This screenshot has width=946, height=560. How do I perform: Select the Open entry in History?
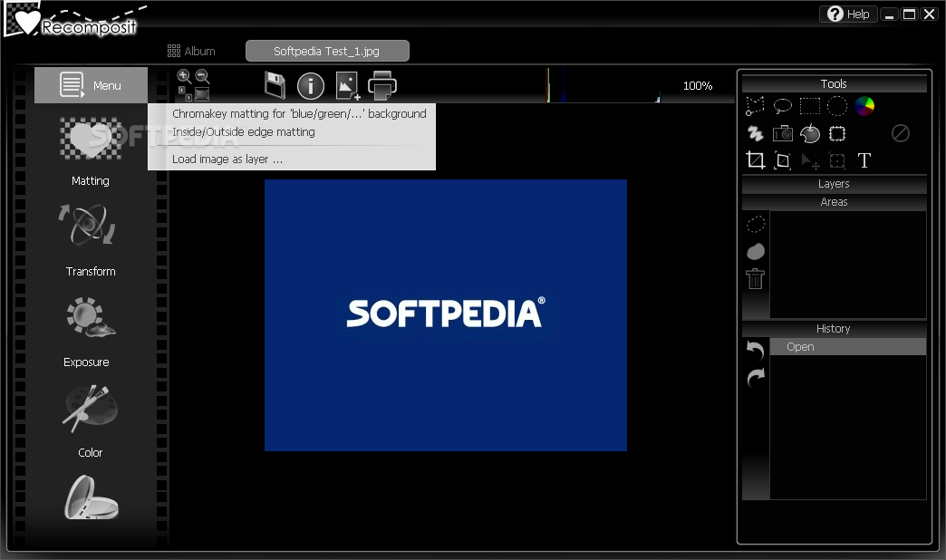[x=848, y=346]
